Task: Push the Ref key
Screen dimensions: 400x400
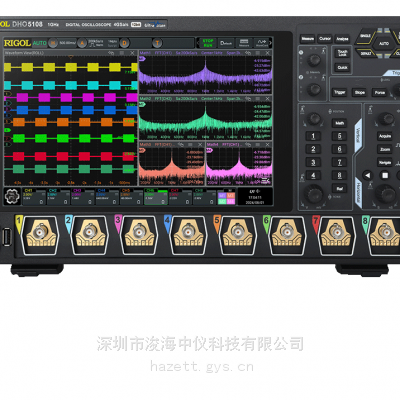Action: (339, 189)
